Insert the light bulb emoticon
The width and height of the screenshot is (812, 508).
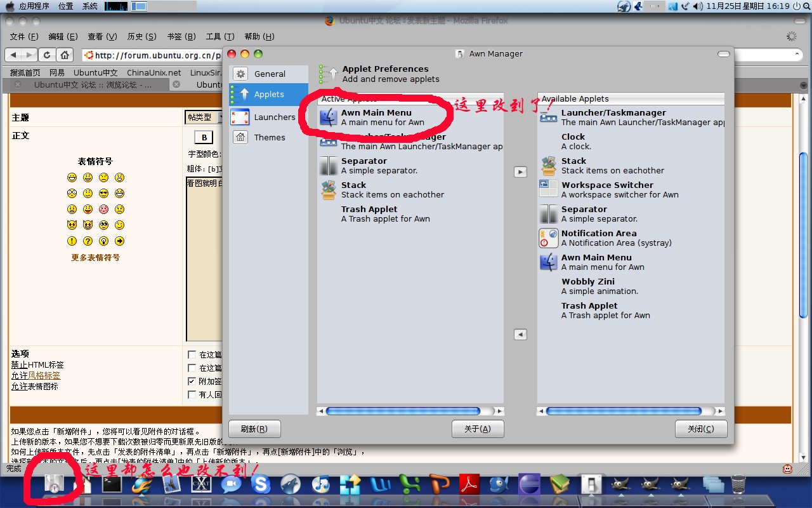coord(103,241)
